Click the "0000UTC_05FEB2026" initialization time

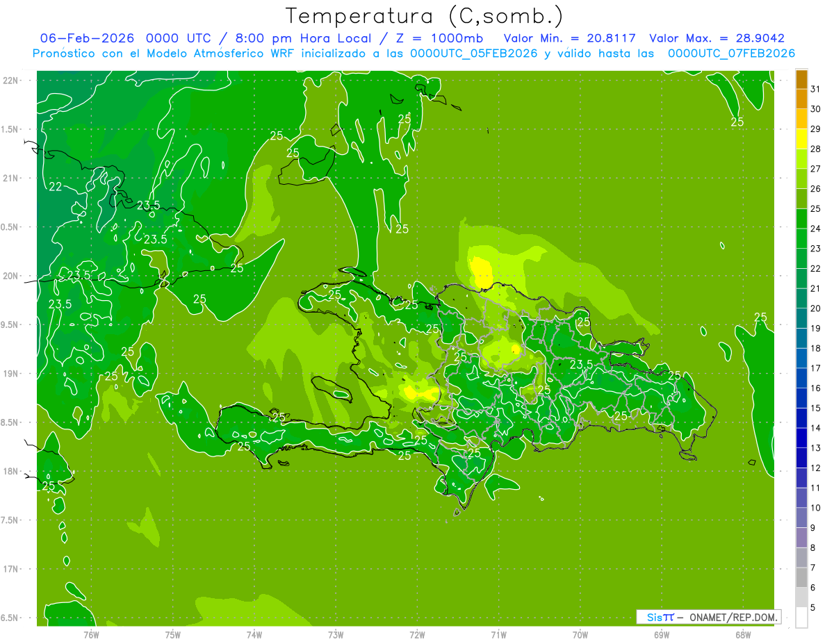point(474,53)
